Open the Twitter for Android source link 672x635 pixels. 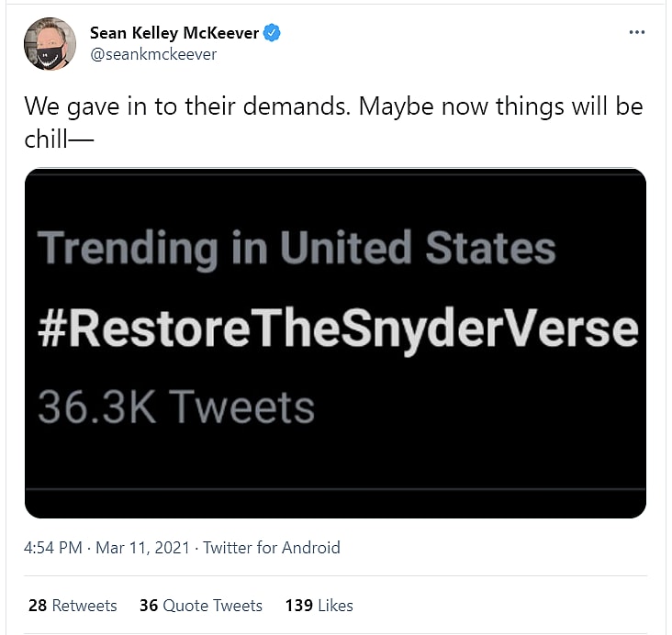[272, 548]
